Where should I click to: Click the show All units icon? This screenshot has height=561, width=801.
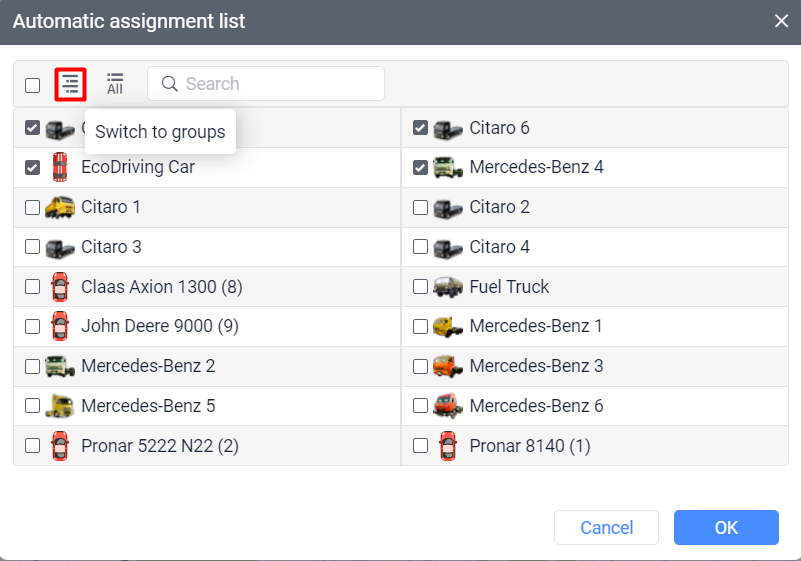click(x=115, y=84)
